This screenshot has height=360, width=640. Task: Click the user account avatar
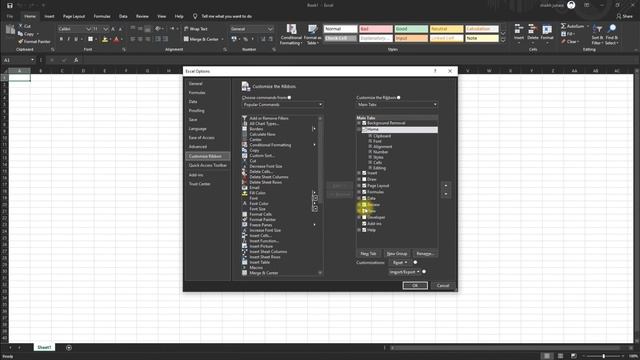point(571,5)
